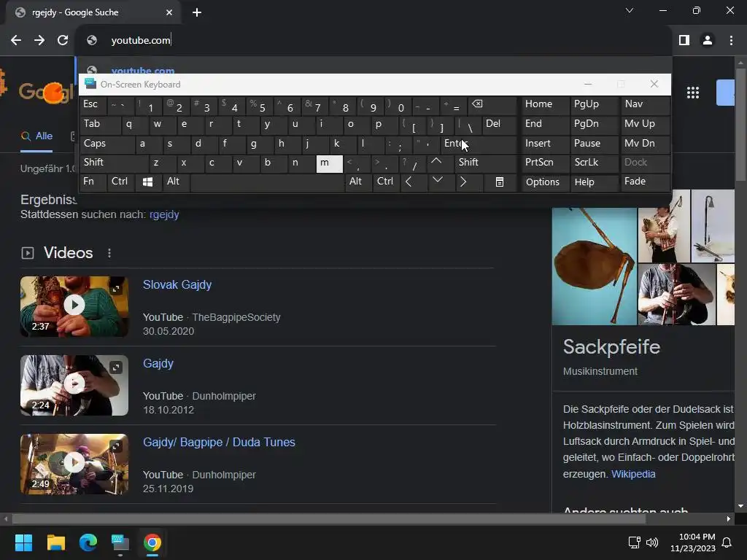
Task: Click the Options key on the keyboard
Action: [x=545, y=182]
